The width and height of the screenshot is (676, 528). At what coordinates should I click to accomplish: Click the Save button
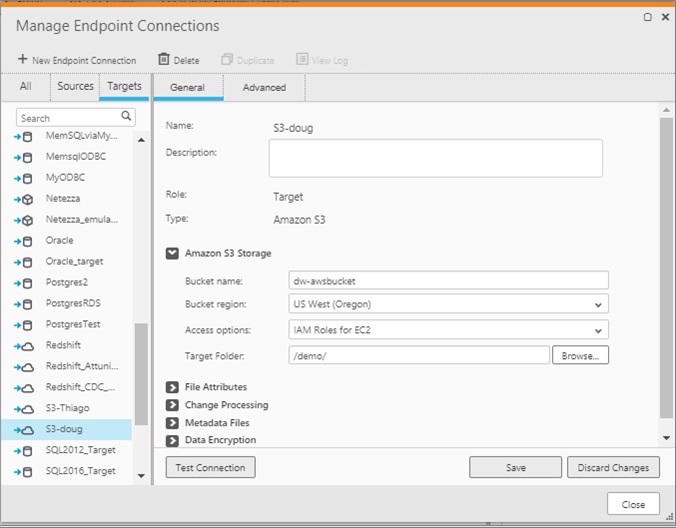click(516, 468)
